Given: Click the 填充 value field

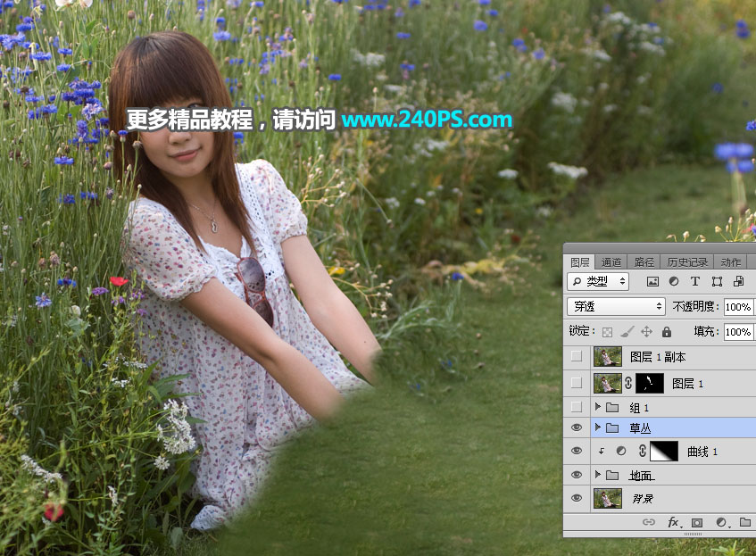Looking at the screenshot, I should 738,332.
